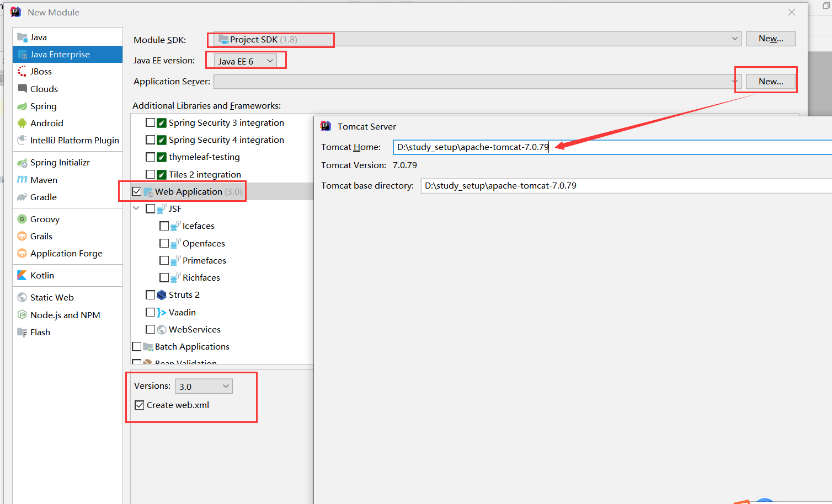
Task: Click the Struts 2 framework icon
Action: [x=162, y=294]
